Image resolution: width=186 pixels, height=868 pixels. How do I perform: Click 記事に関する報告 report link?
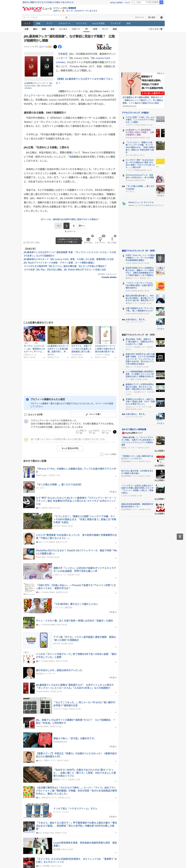[x=31, y=242]
